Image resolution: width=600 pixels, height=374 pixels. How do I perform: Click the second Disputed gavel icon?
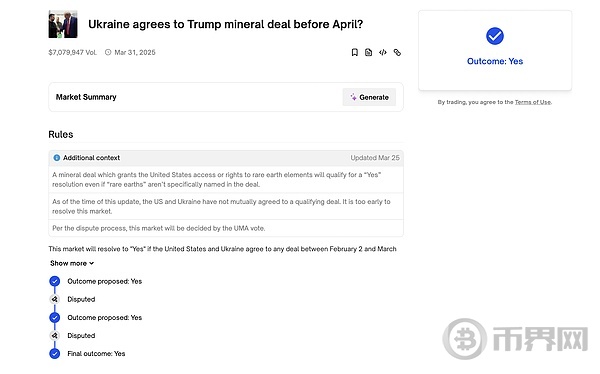55,336
